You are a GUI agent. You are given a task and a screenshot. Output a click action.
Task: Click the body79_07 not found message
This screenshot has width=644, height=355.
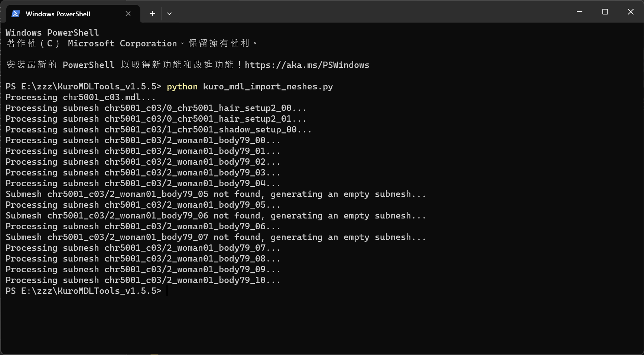215,237
